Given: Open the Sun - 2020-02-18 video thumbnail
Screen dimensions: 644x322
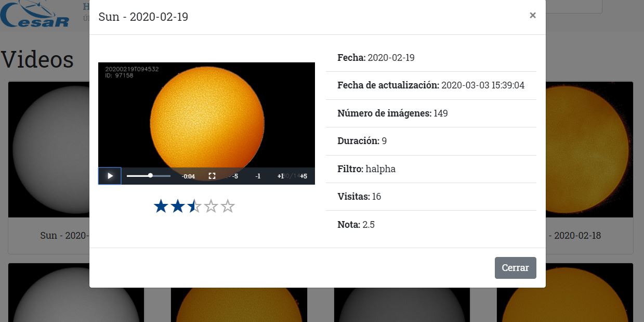Looking at the screenshot, I should (589, 149).
